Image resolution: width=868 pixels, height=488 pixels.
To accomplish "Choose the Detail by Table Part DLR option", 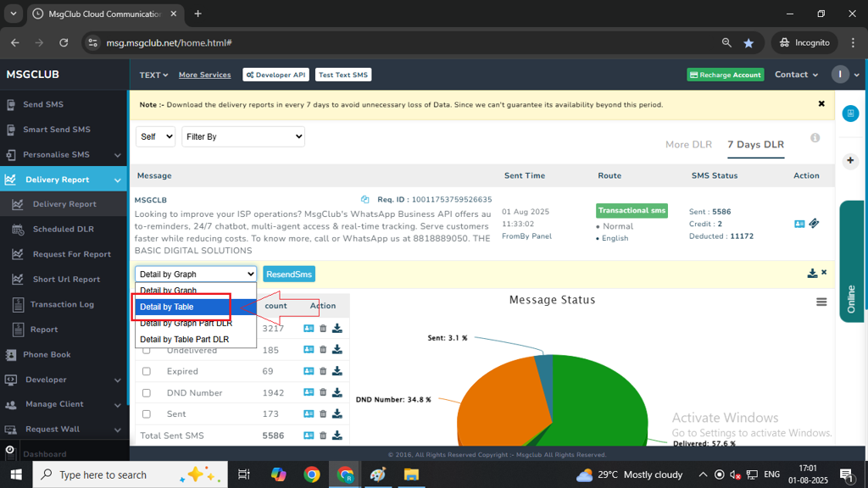I will 196,339.
